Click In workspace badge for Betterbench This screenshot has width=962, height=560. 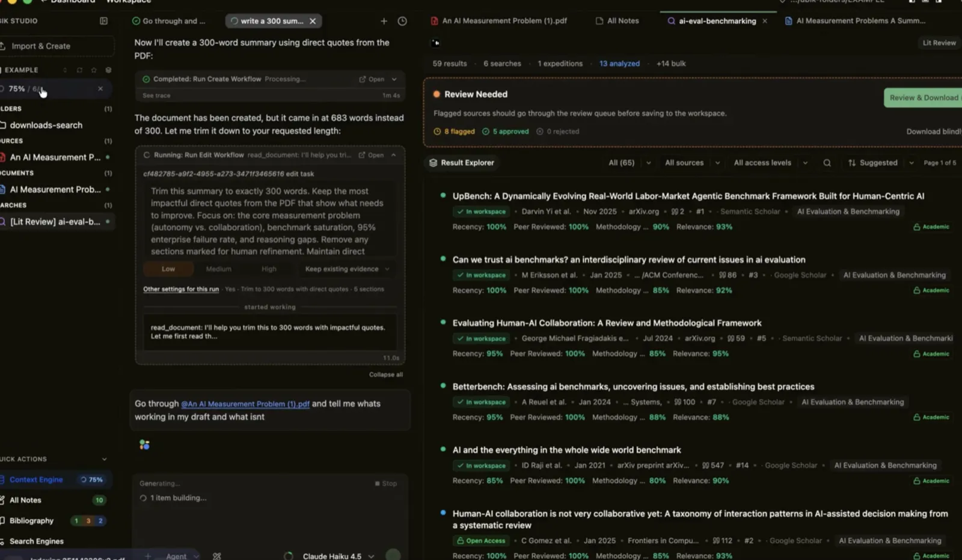pyautogui.click(x=482, y=402)
